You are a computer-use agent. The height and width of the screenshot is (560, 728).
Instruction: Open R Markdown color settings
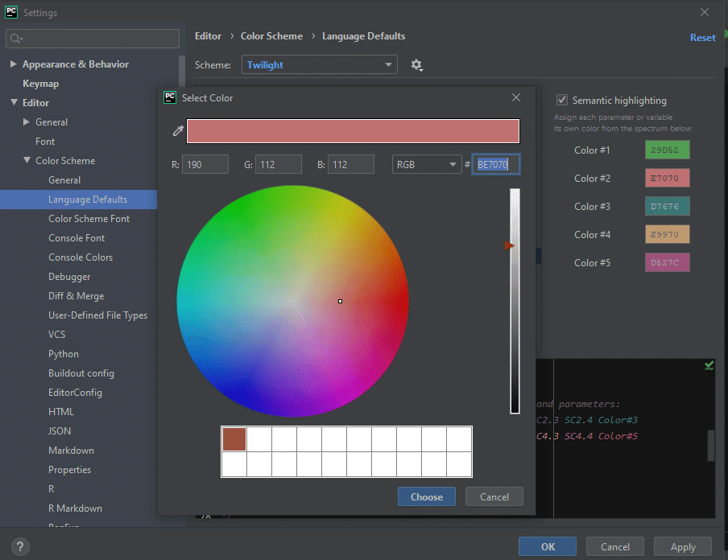tap(75, 509)
